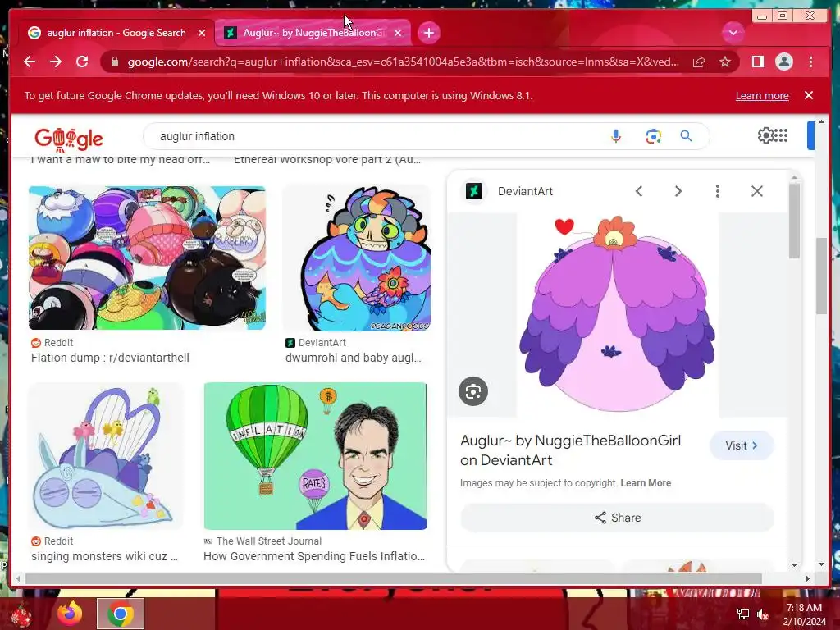Submit search with magnifying glass icon

[687, 136]
